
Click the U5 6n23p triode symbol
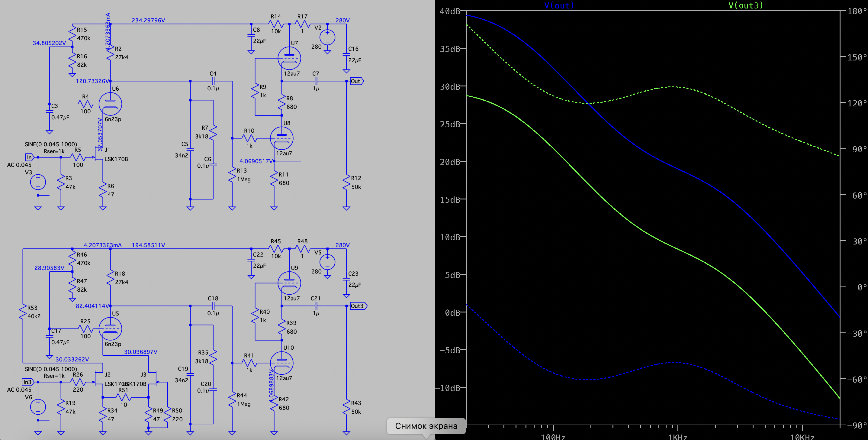click(x=110, y=329)
